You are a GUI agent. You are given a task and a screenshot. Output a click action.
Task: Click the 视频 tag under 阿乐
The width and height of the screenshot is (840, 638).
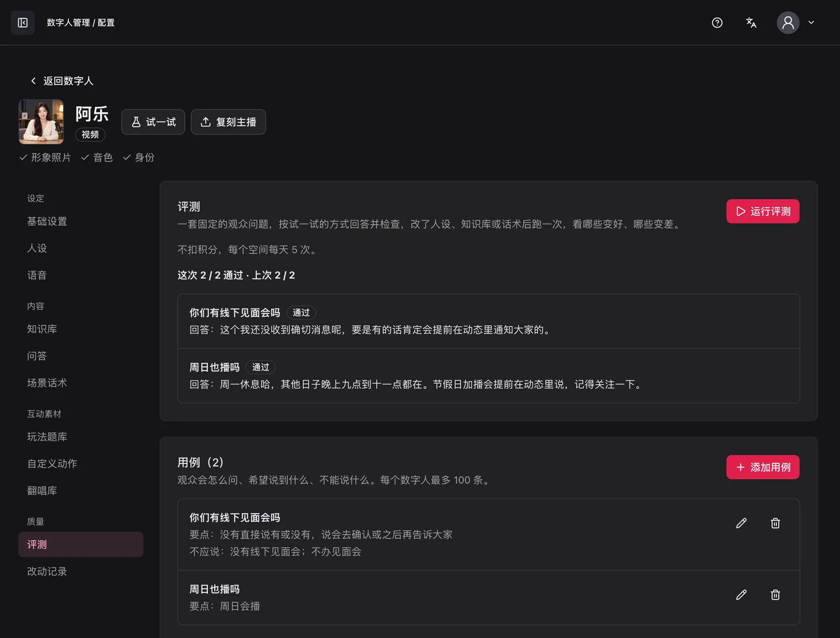pyautogui.click(x=90, y=135)
